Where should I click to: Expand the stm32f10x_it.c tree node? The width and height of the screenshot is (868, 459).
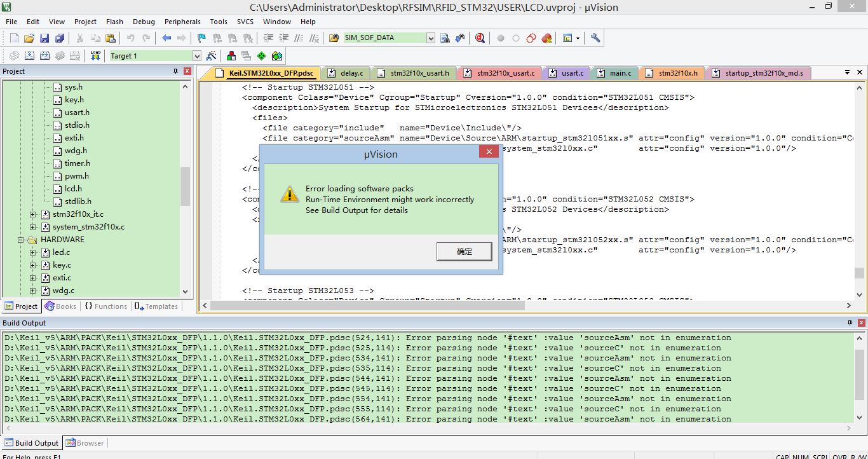coord(33,214)
